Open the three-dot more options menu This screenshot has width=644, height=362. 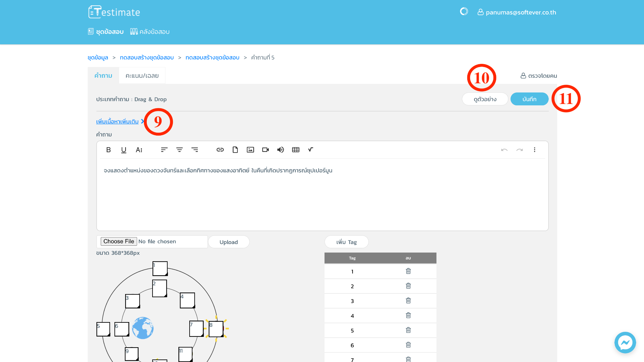tap(534, 150)
